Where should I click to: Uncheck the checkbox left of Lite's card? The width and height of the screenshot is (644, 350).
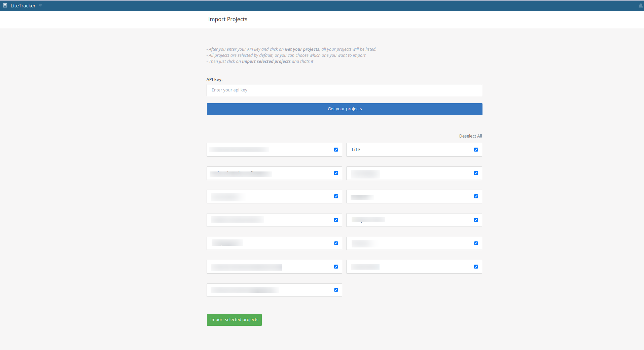336,150
